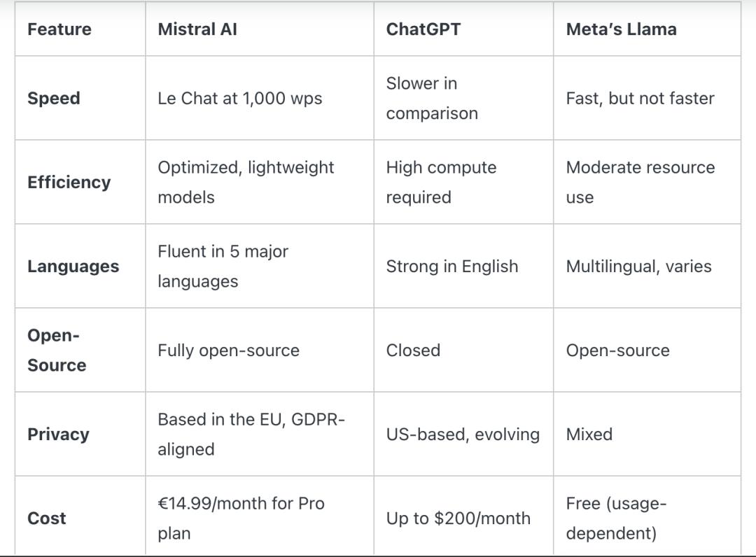Click the Privacy row label
This screenshot has width=756, height=557.
[x=59, y=435]
